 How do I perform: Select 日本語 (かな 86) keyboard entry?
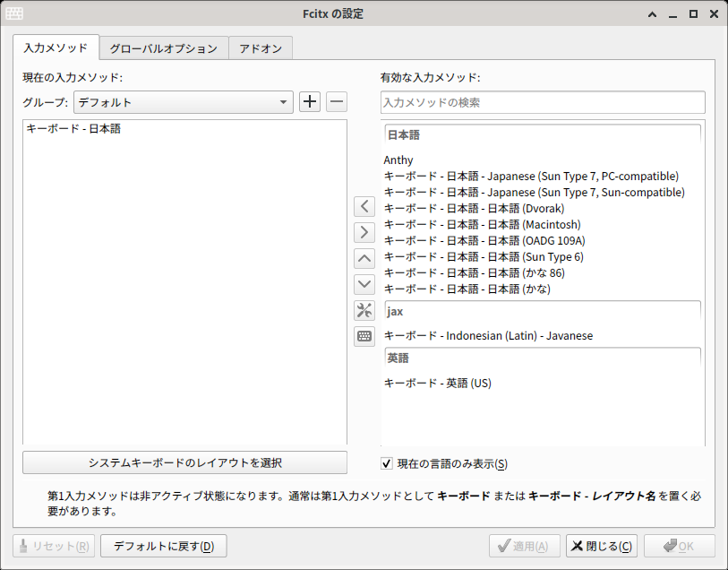tap(543, 272)
